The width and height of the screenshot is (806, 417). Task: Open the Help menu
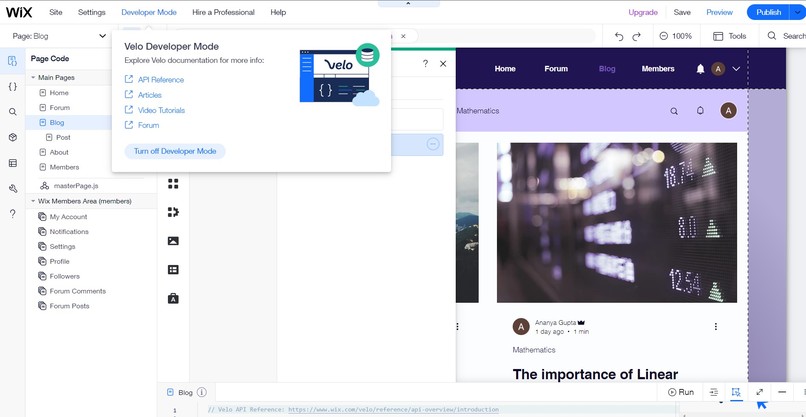[x=278, y=12]
